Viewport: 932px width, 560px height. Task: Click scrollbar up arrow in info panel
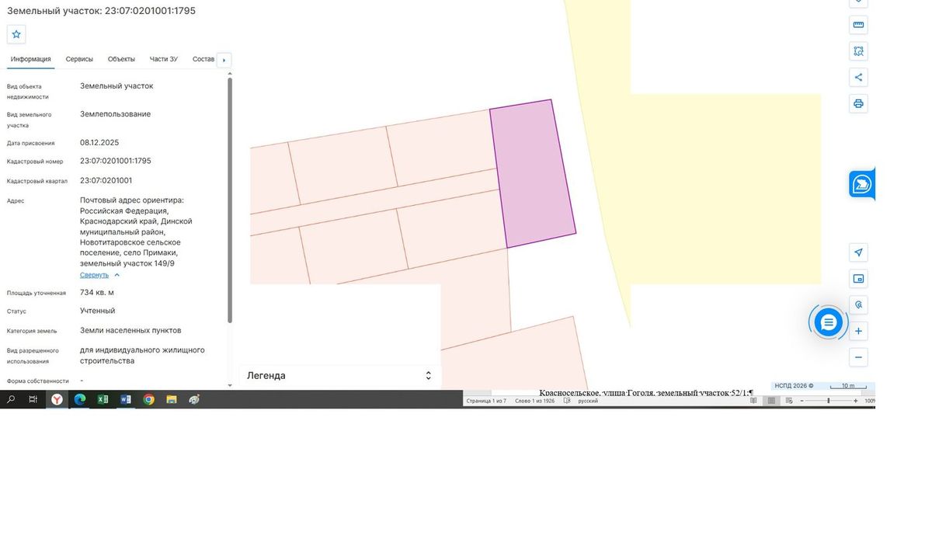point(230,72)
